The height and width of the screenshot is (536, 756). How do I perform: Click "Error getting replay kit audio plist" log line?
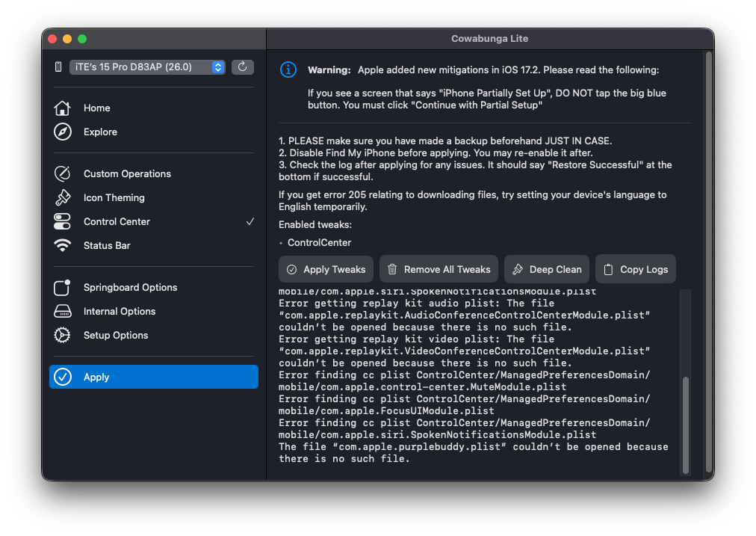tap(417, 303)
